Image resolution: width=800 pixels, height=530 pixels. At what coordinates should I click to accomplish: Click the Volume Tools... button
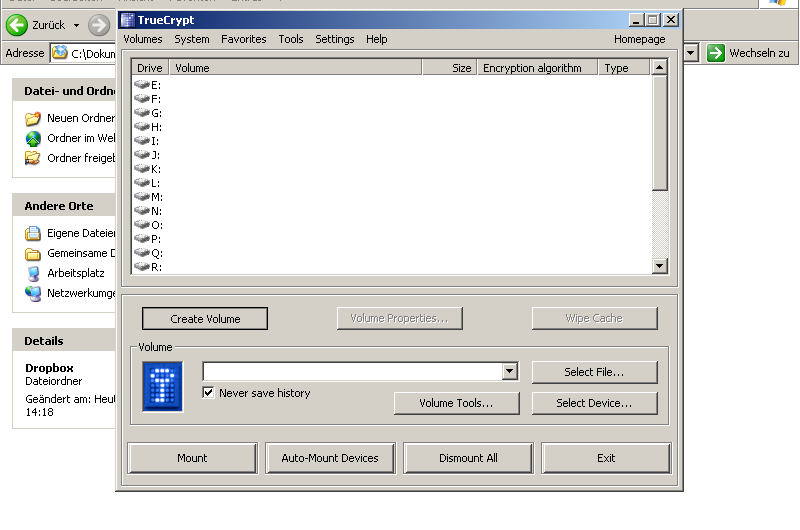(x=457, y=403)
